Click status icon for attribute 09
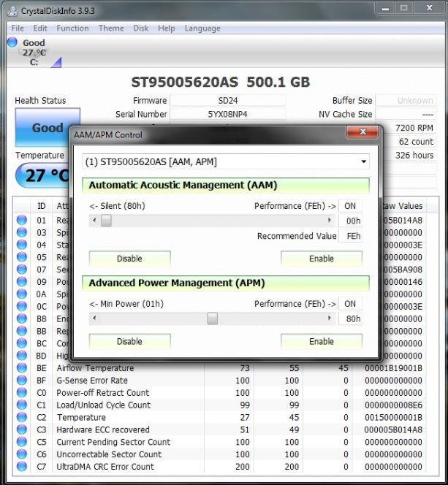This screenshot has width=448, height=485. click(x=22, y=282)
